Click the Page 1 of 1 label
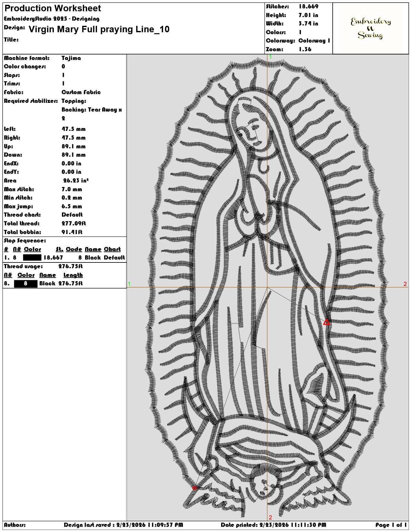Screen dimensions: 411x532 click(x=391, y=525)
